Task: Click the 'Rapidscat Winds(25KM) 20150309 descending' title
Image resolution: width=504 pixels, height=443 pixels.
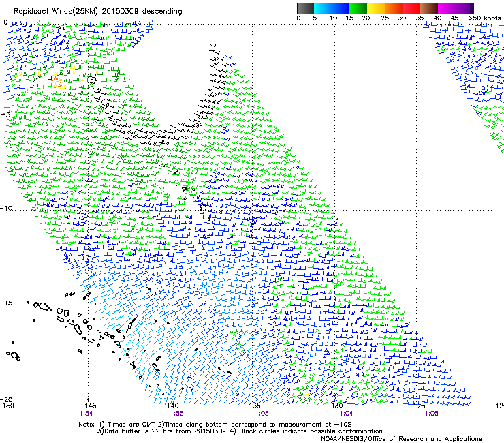Action: [x=97, y=12]
